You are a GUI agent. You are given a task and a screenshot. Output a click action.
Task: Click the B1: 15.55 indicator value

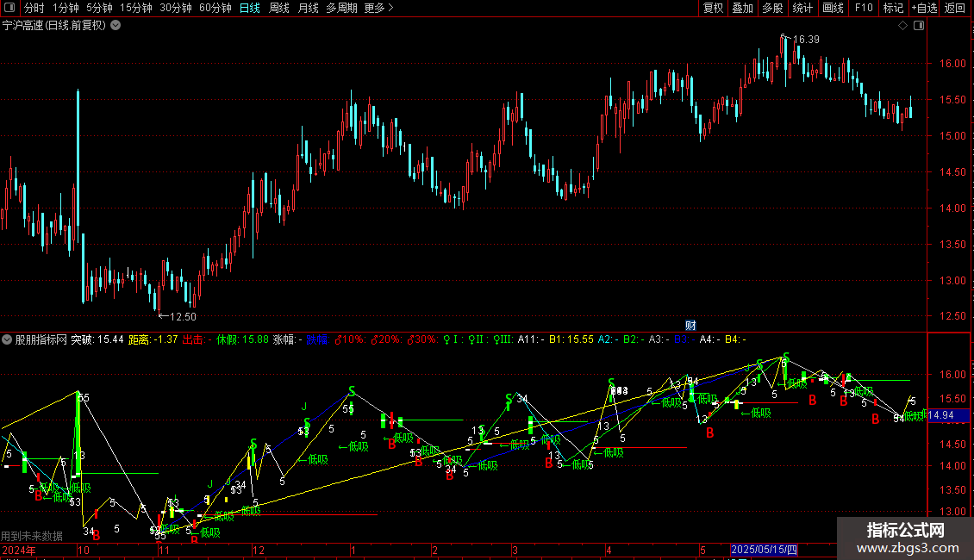(571, 339)
